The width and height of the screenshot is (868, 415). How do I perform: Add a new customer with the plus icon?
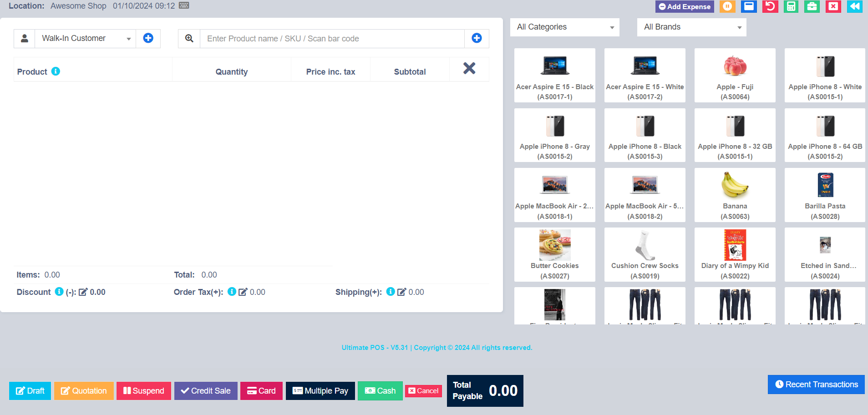click(x=148, y=38)
